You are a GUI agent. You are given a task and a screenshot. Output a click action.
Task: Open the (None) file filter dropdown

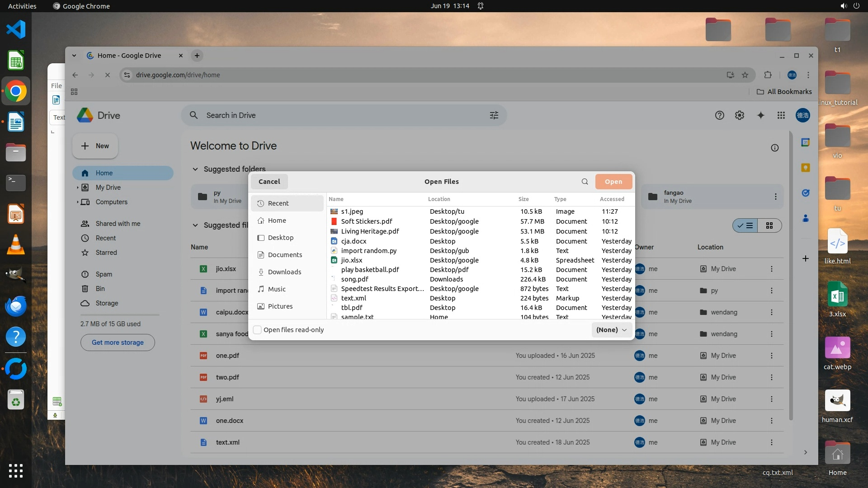[x=611, y=330]
